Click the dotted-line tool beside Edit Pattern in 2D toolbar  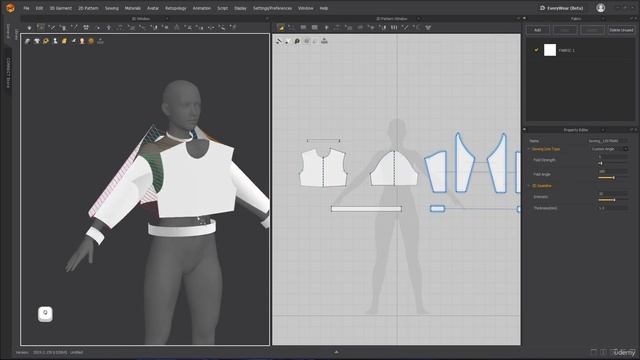click(291, 27)
